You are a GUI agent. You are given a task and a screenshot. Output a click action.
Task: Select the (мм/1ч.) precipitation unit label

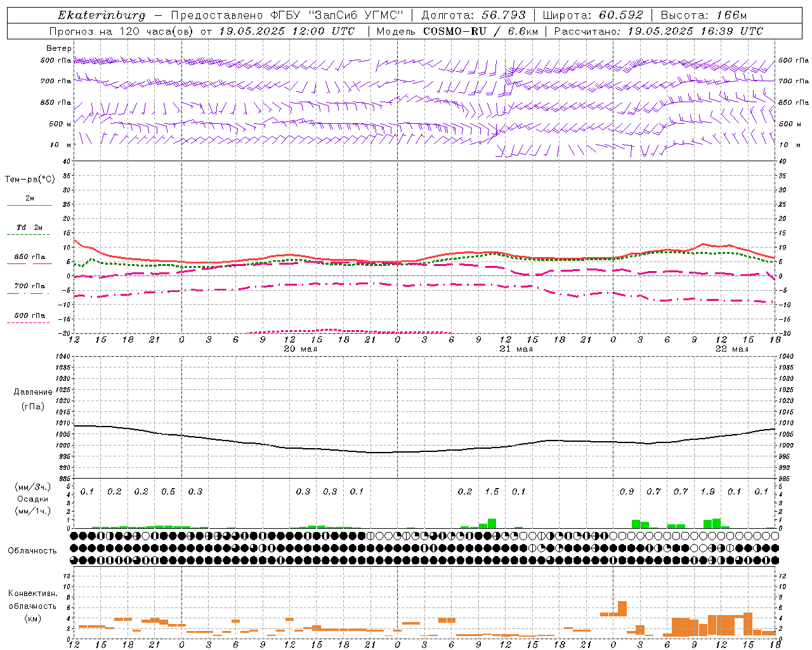(x=32, y=511)
